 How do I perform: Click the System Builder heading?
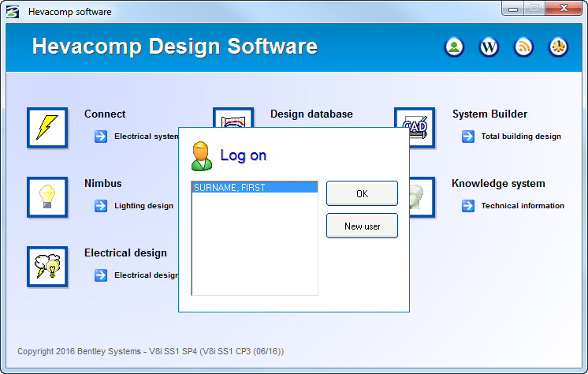click(x=489, y=114)
